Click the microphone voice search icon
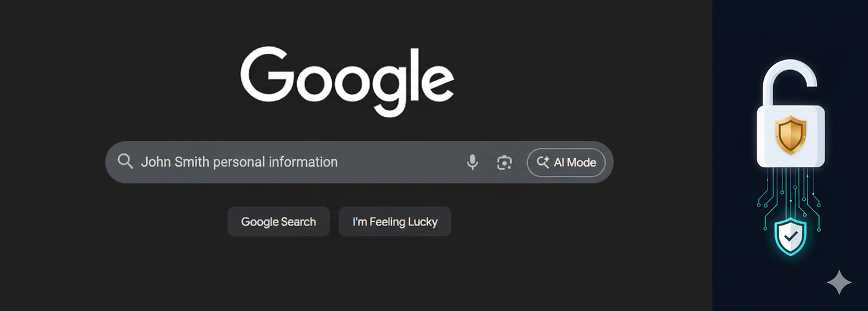868x311 pixels. pos(472,162)
